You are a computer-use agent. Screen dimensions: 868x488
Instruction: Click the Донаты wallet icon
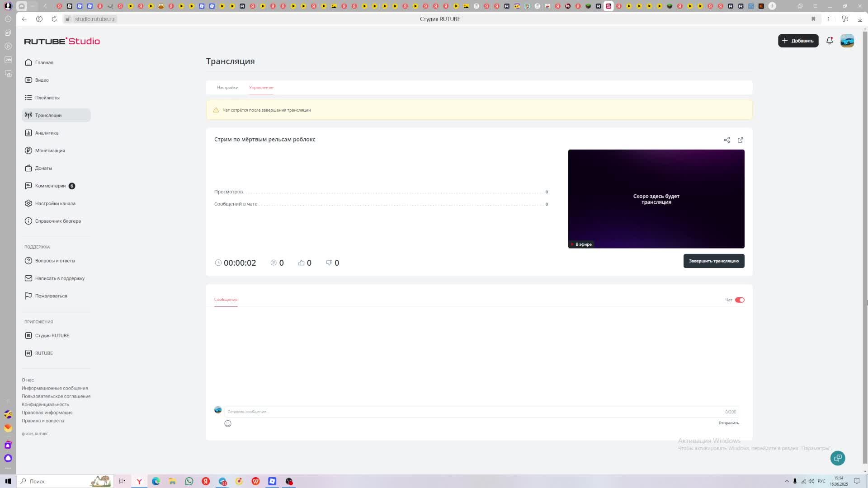pos(28,168)
